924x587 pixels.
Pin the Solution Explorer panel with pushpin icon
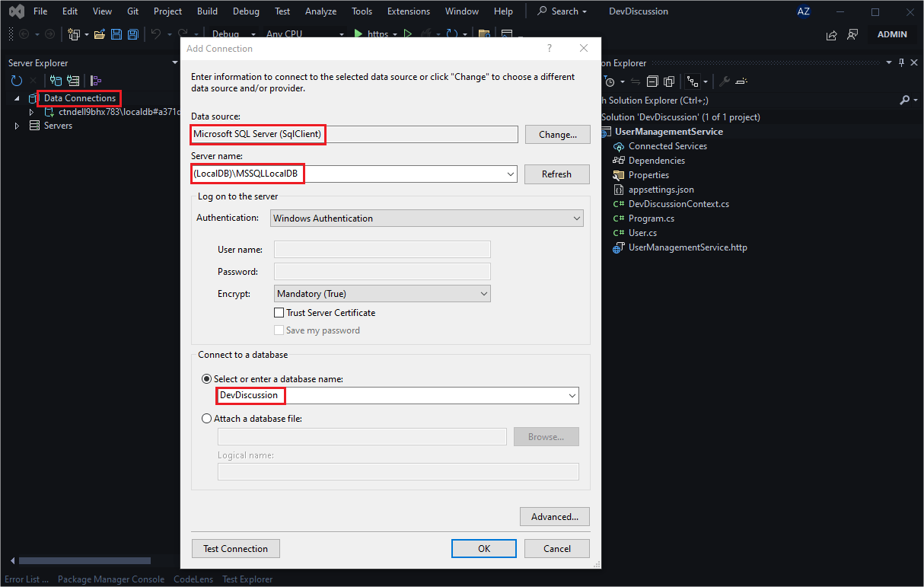pos(902,63)
